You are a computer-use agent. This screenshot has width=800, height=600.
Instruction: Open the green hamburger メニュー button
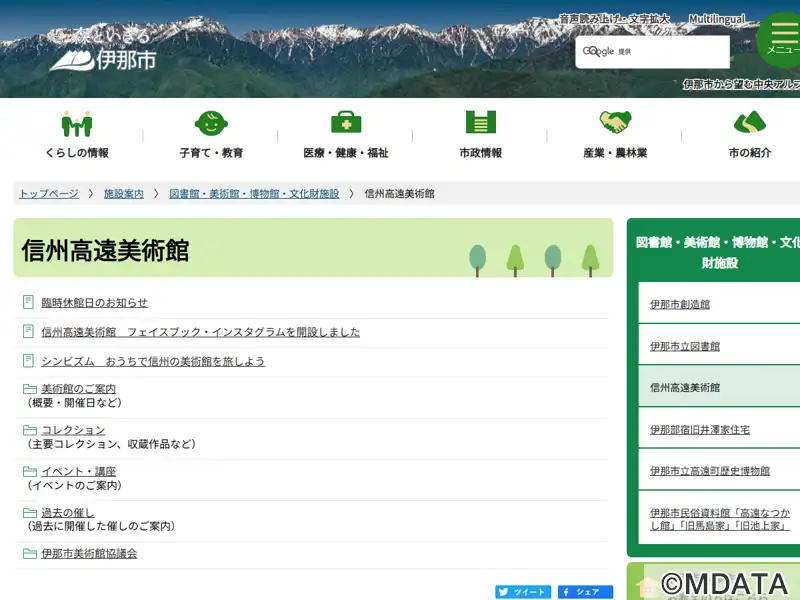782,38
